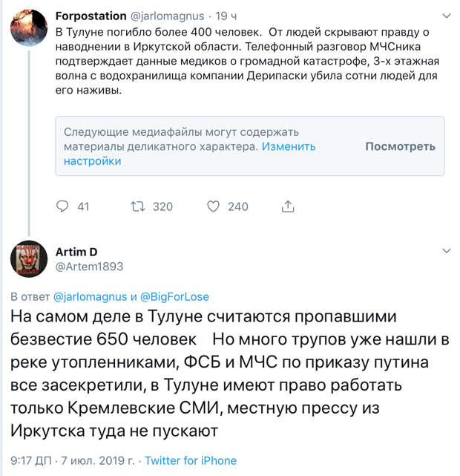The image size is (460, 476).
Task: Click Посмотреть to reveal sensitive media
Action: (400, 146)
